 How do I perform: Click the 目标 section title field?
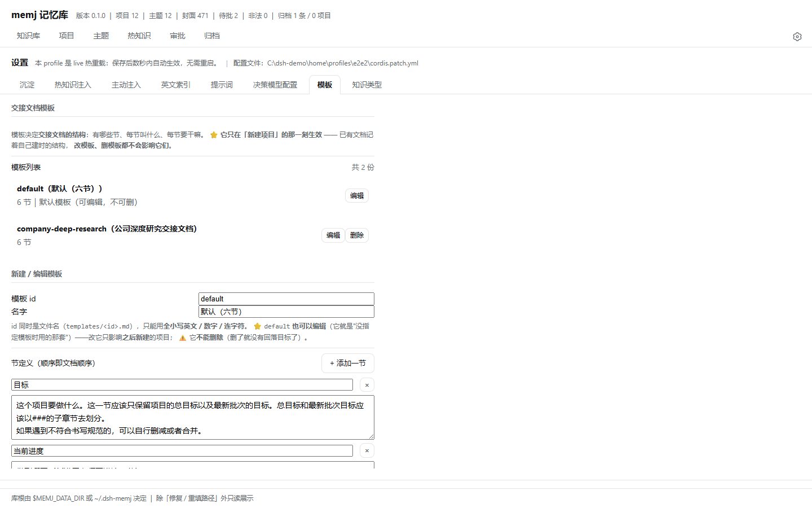182,385
